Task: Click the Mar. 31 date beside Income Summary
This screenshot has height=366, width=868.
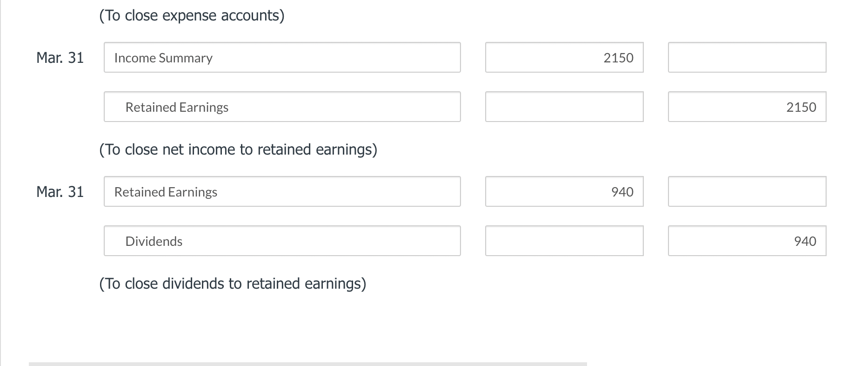Action: click(x=60, y=58)
